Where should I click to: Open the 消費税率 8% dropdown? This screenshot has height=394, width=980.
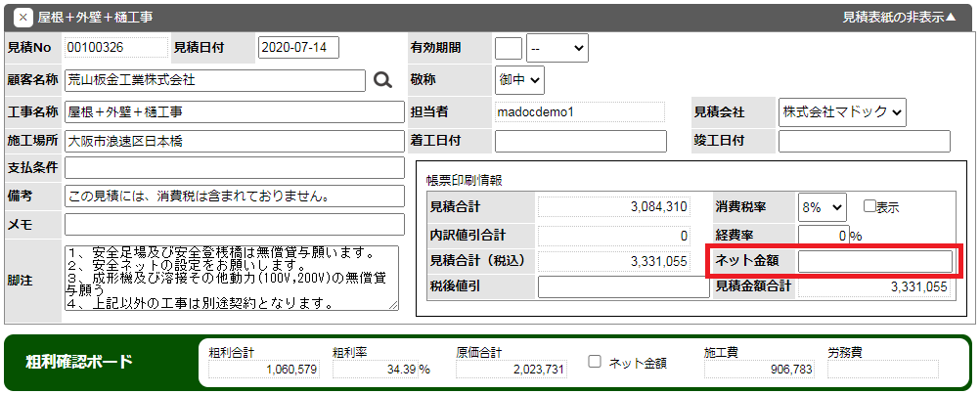pos(822,206)
